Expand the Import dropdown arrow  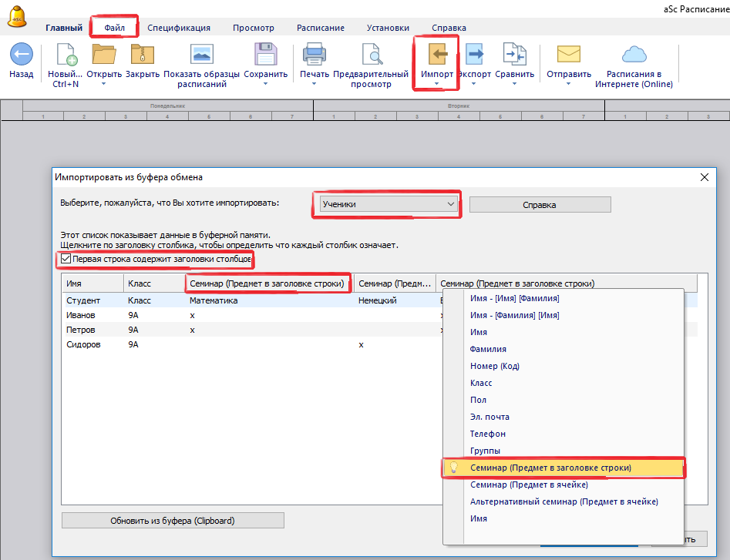click(436, 84)
